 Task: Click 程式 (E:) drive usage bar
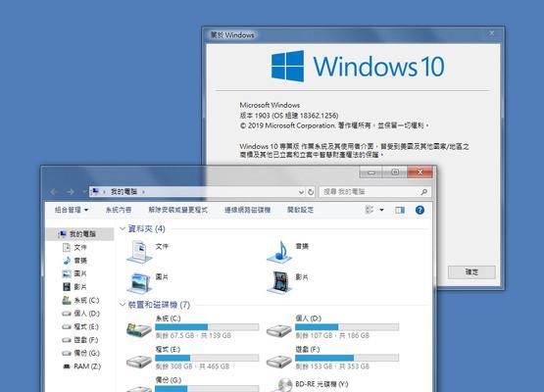207,358
